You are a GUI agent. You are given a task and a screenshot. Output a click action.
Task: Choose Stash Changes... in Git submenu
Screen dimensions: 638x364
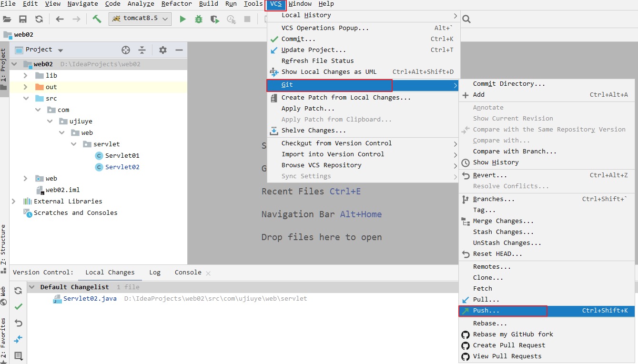547,232
